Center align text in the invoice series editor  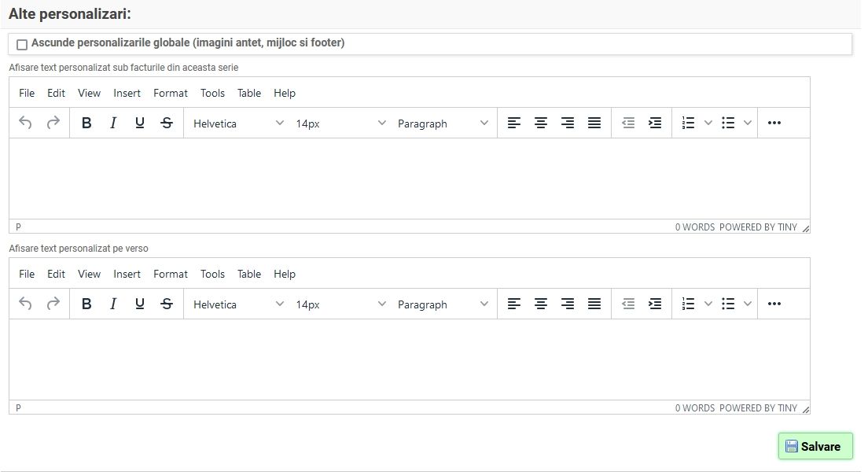click(x=541, y=123)
